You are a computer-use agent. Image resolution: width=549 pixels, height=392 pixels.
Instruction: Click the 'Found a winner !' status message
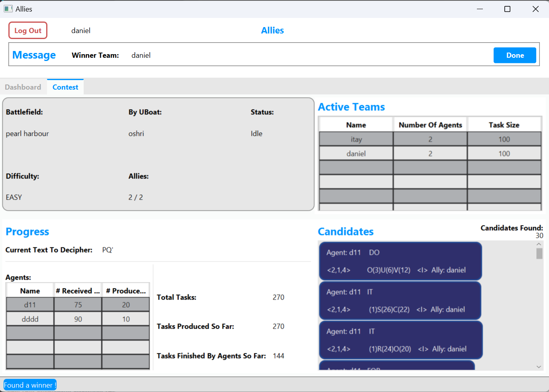pyautogui.click(x=30, y=385)
